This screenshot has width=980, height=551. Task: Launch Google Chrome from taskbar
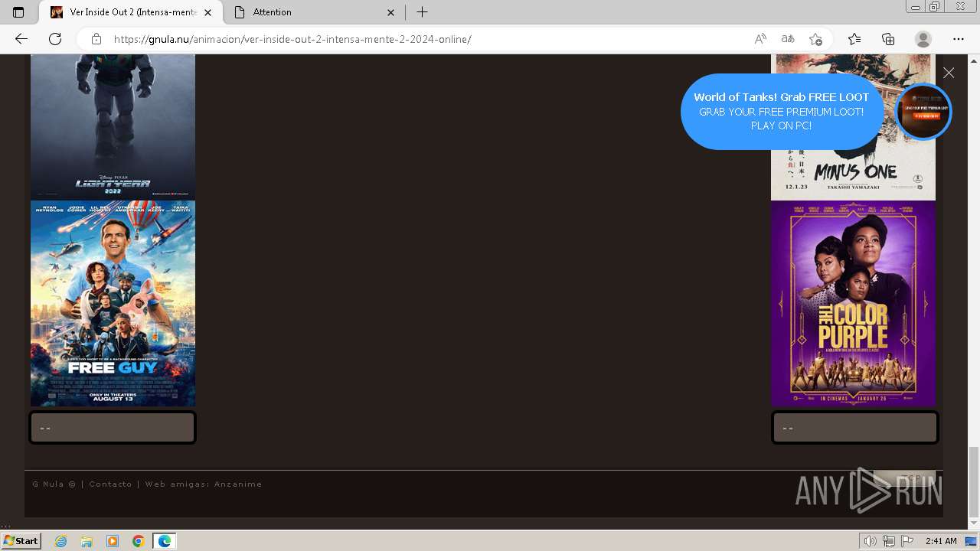(x=138, y=541)
